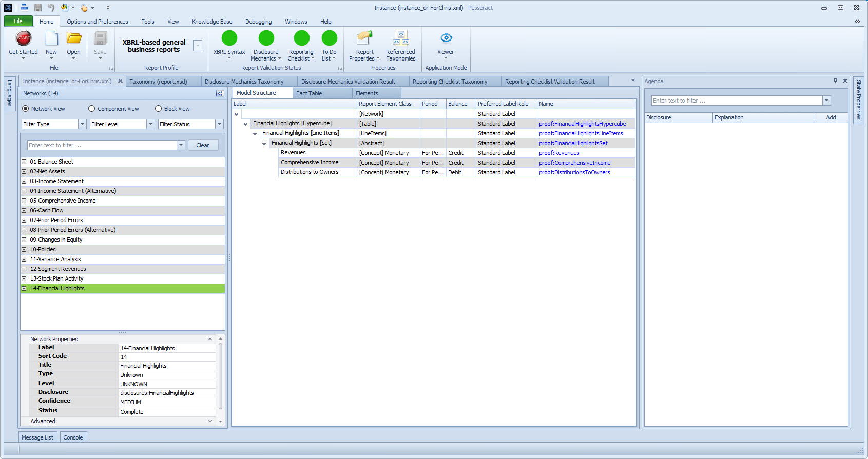868x459 pixels.
Task: Click the proof:FinancialHighlightsHypercube link
Action: (583, 124)
